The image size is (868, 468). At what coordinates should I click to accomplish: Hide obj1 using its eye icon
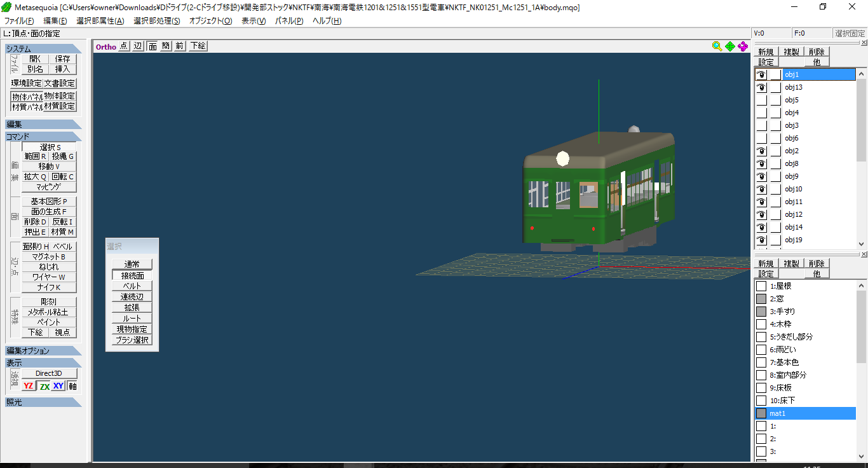click(x=761, y=74)
